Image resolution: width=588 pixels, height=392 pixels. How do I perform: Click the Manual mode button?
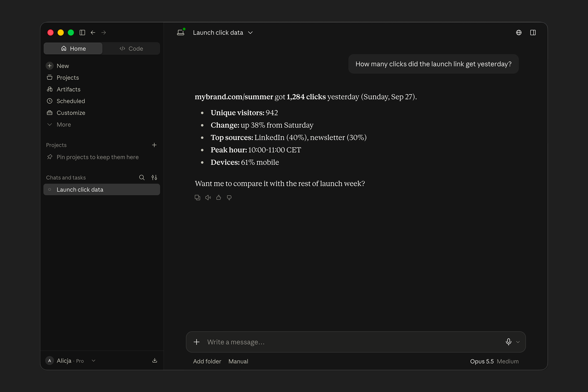238,361
